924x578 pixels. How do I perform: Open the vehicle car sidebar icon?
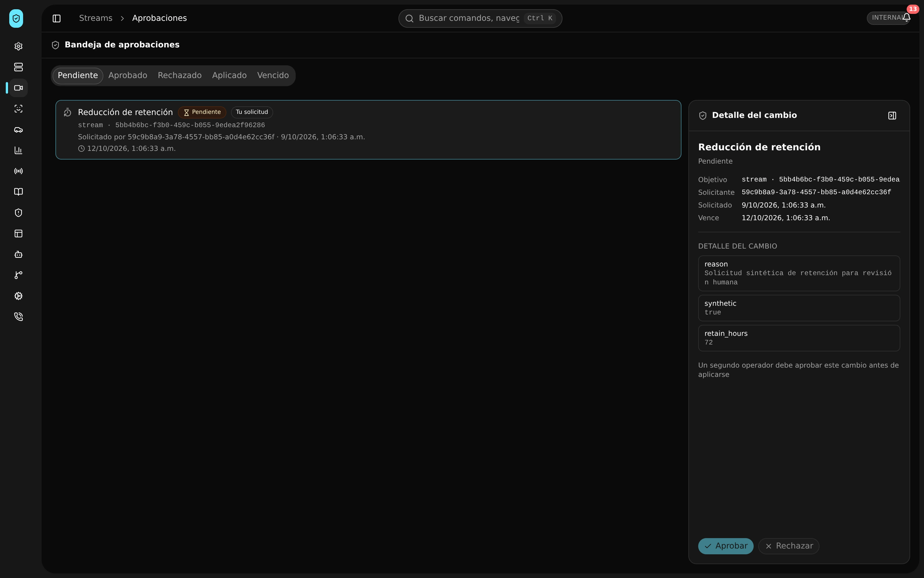click(18, 129)
